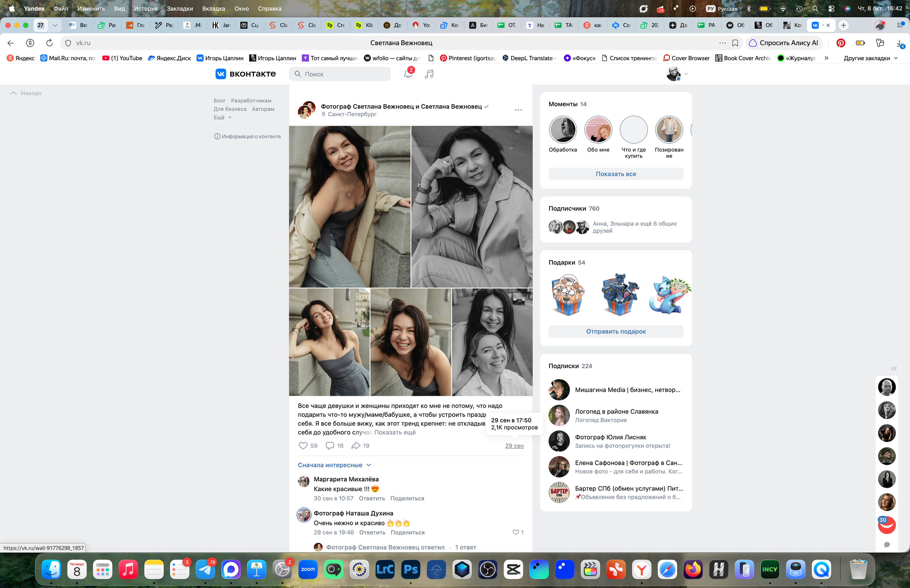Click the VK Поиск search field
910x588 pixels.
[x=340, y=74]
